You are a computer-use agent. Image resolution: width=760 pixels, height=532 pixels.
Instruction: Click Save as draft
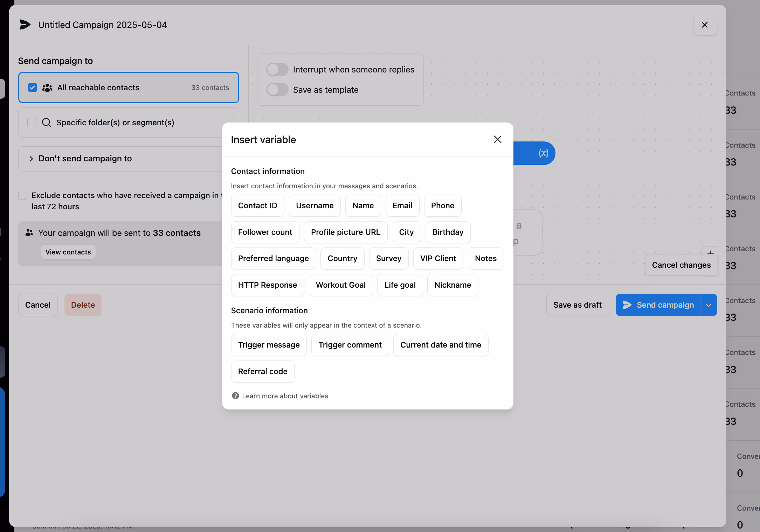577,305
